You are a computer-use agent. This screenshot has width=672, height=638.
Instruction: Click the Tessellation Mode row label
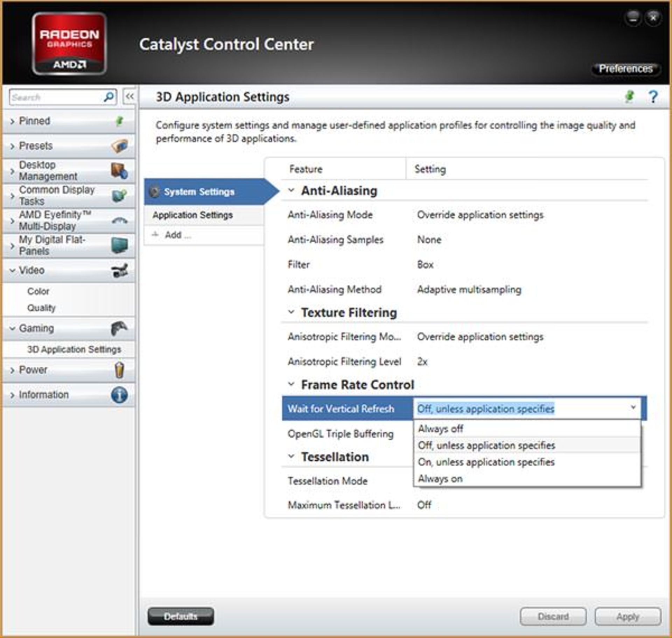[328, 481]
